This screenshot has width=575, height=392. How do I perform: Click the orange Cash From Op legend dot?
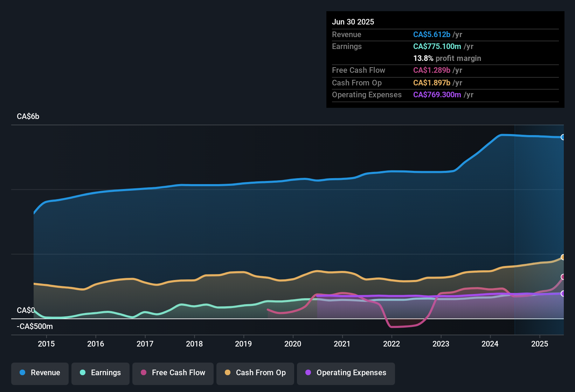[x=227, y=373]
